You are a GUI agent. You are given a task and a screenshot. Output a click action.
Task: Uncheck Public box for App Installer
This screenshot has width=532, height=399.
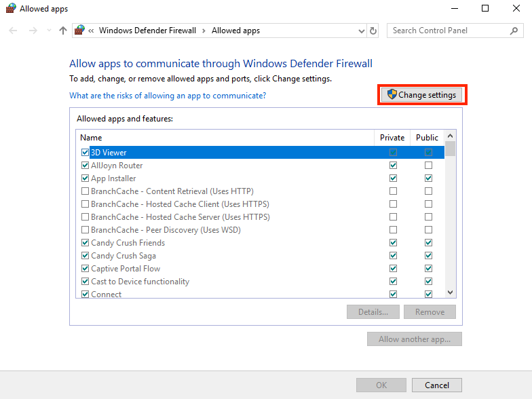[x=429, y=178]
